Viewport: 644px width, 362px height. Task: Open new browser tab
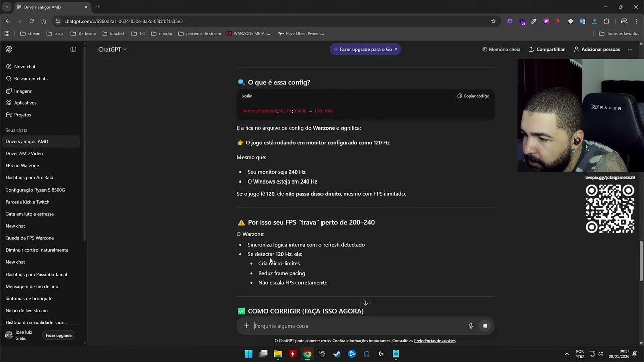[98, 7]
